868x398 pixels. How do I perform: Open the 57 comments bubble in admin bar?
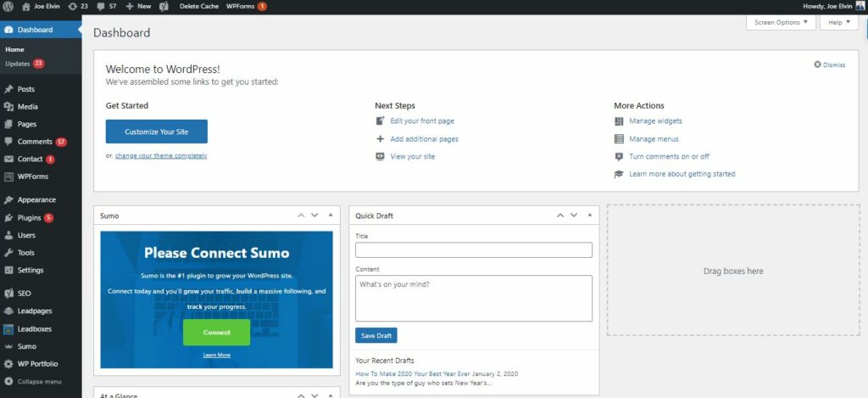coord(107,6)
